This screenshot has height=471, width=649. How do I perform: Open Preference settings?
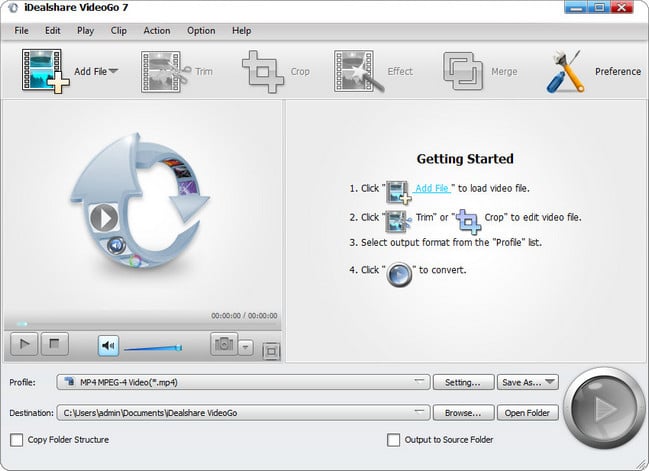pos(568,71)
